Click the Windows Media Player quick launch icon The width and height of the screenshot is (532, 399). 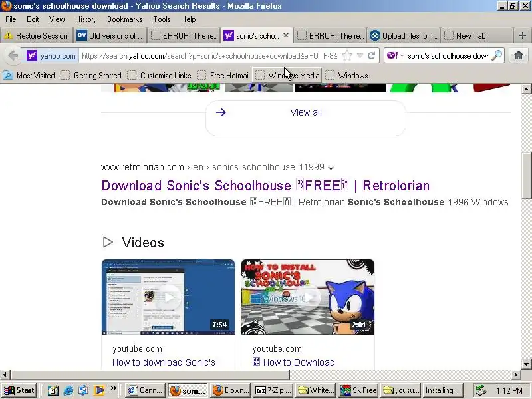99,390
